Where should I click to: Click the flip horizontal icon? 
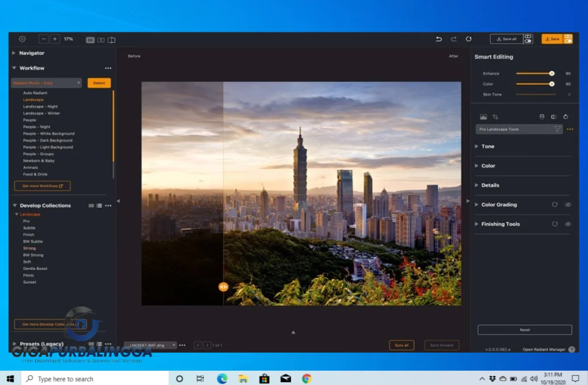point(553,117)
